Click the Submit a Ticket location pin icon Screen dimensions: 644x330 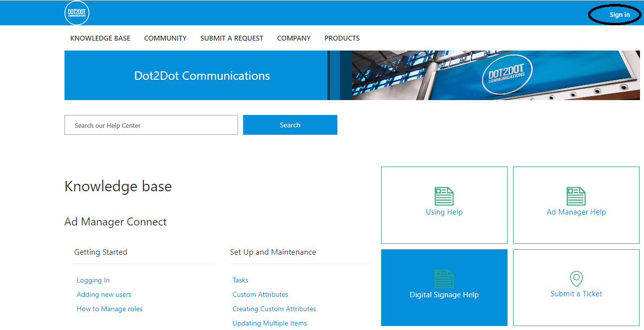(x=576, y=278)
